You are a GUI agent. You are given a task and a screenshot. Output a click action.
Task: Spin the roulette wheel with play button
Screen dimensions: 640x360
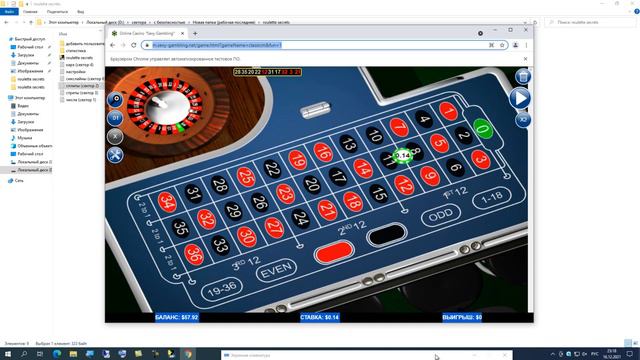click(520, 98)
